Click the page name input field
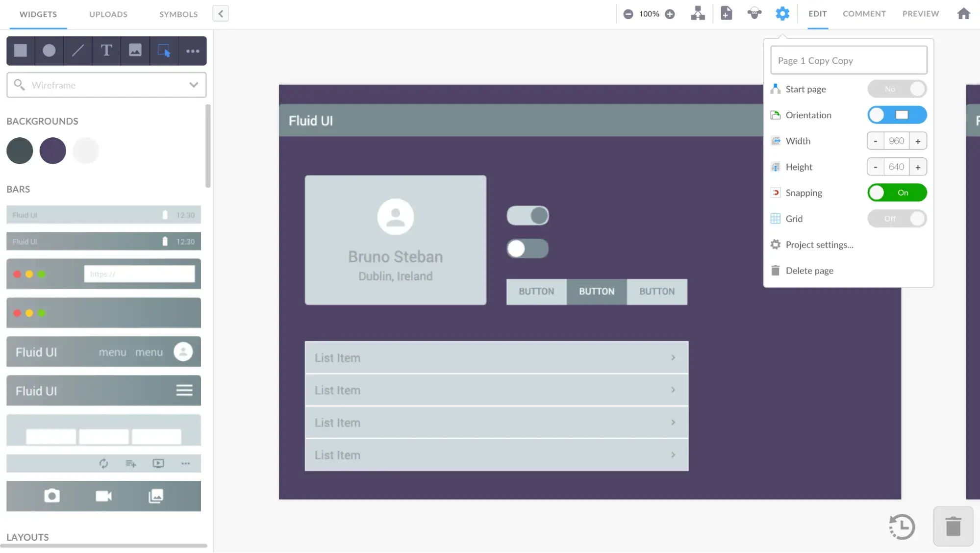Image resolution: width=980 pixels, height=553 pixels. [x=849, y=60]
